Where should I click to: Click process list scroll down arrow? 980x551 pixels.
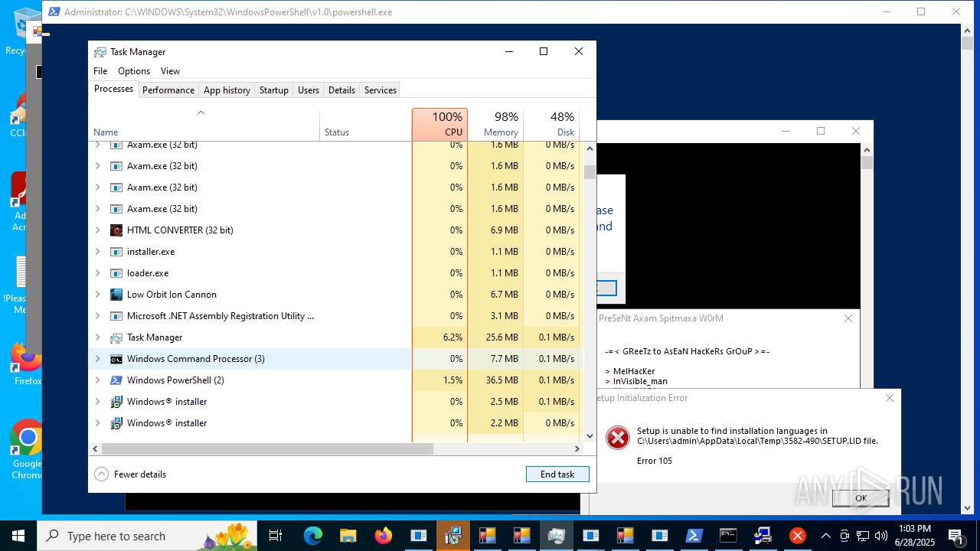pyautogui.click(x=590, y=435)
